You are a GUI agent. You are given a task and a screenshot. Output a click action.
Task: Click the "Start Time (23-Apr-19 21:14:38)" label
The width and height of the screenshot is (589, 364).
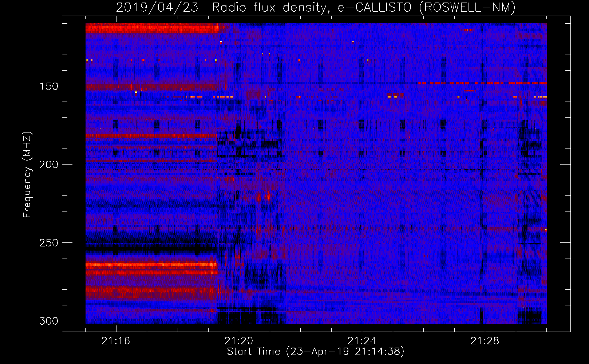click(x=316, y=352)
